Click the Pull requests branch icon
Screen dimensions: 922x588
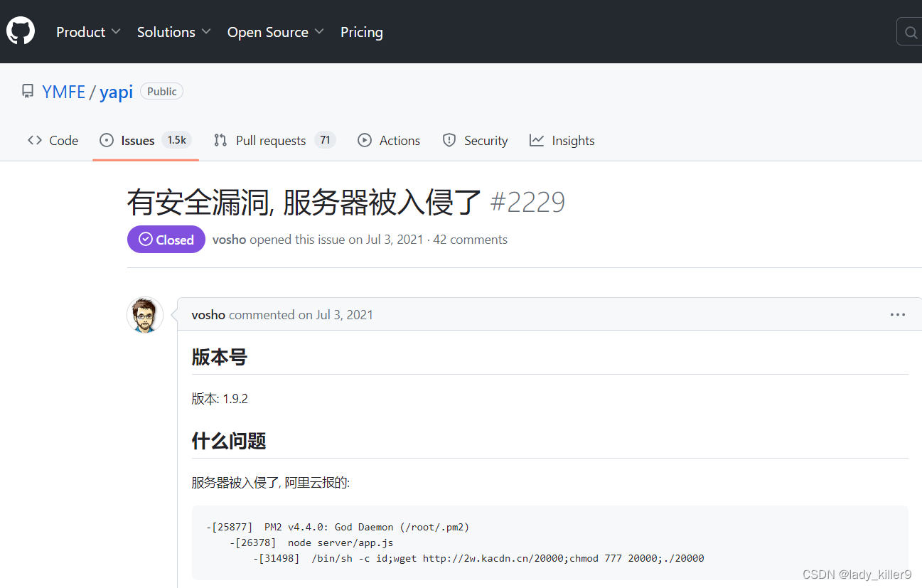click(x=220, y=140)
